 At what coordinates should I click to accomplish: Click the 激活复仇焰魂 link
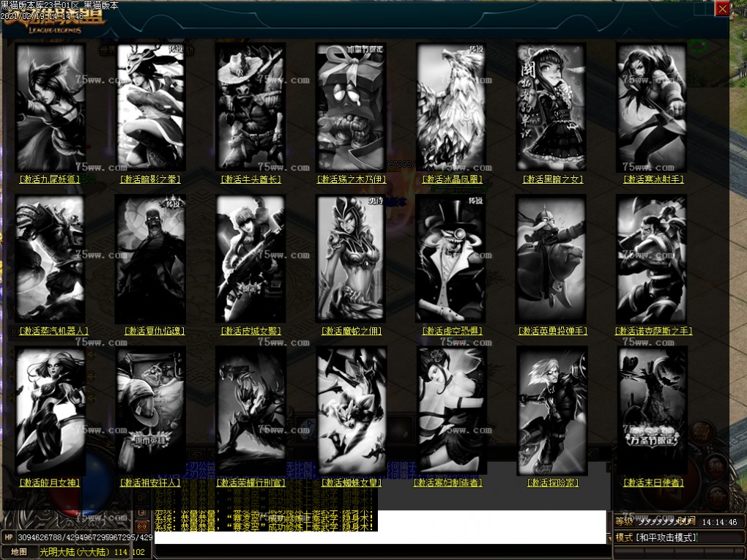pyautogui.click(x=155, y=330)
